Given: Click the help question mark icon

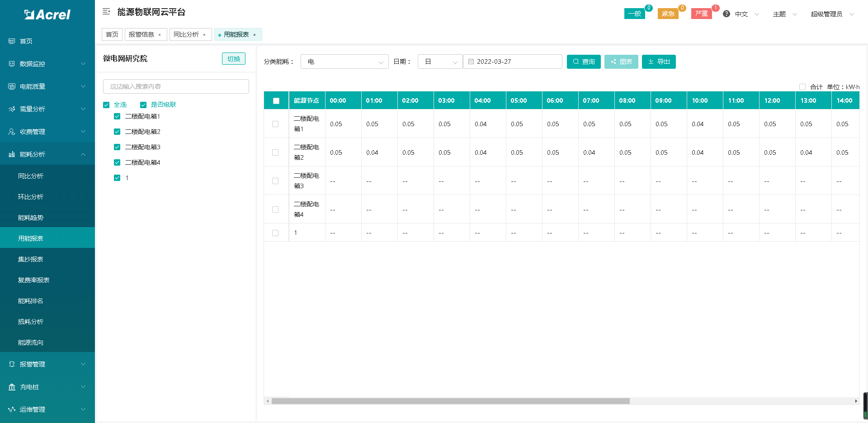Looking at the screenshot, I should [x=726, y=14].
